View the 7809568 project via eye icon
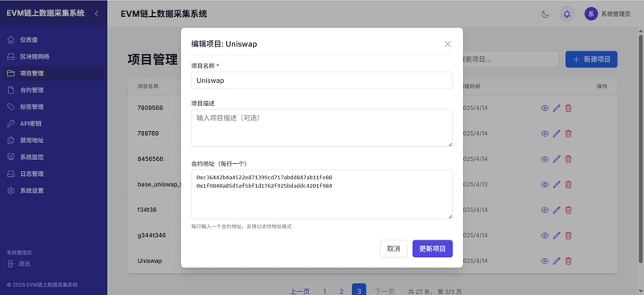This screenshot has width=644, height=295. point(545,109)
